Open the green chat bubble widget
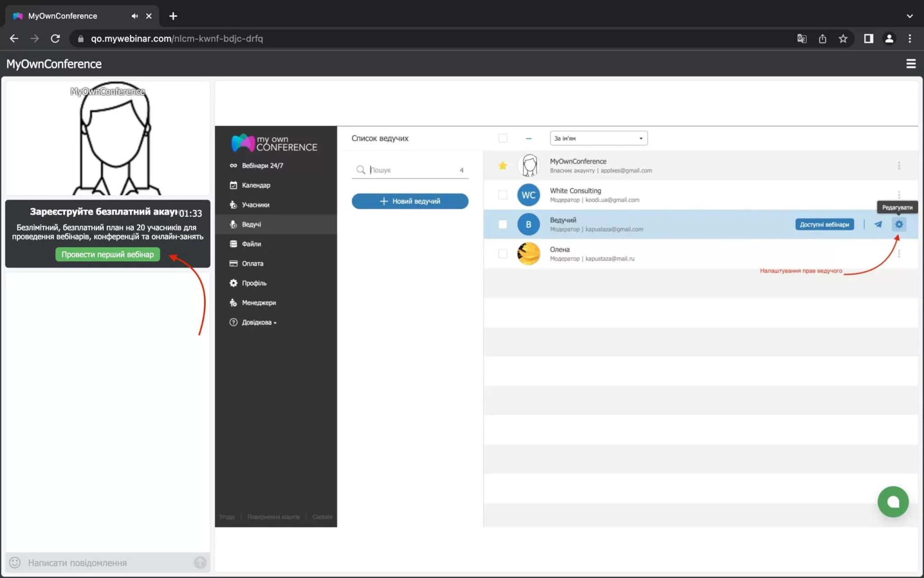Image resolution: width=924 pixels, height=578 pixels. [x=892, y=502]
